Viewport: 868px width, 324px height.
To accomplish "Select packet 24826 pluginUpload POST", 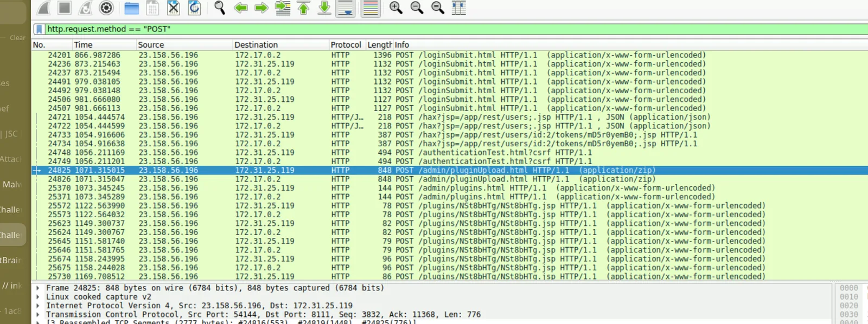I will pos(450,179).
